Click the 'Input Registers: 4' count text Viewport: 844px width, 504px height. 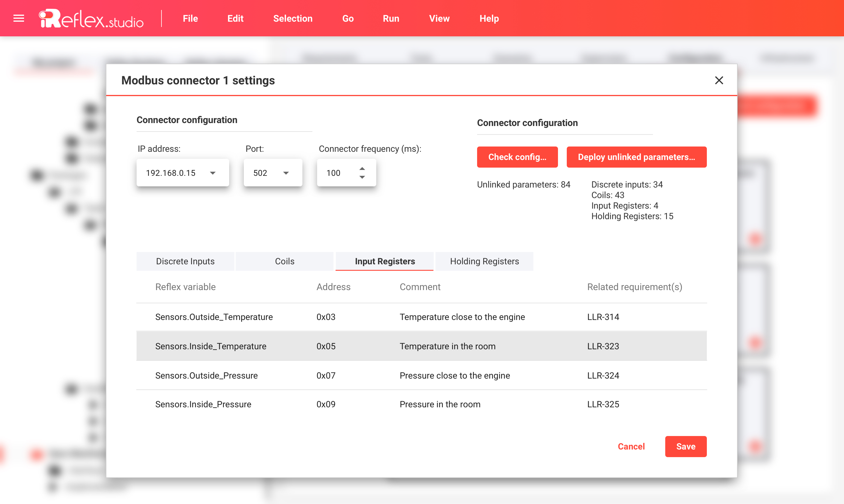(x=625, y=205)
